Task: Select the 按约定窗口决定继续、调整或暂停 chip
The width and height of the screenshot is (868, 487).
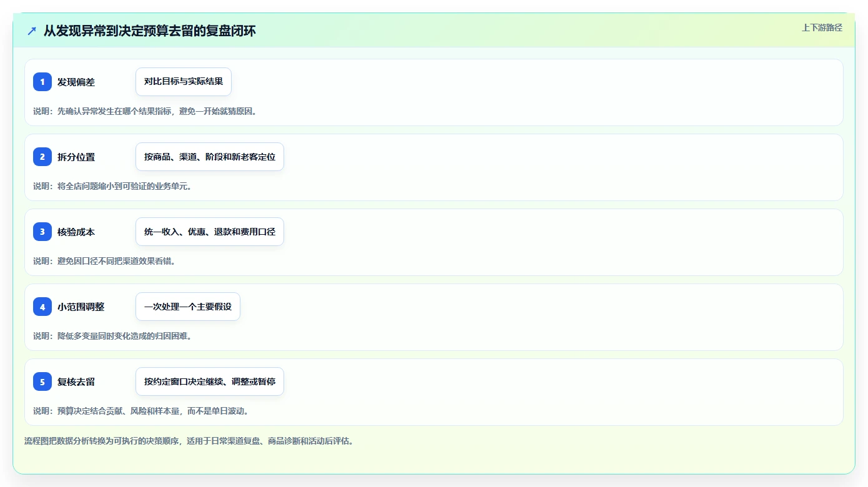Action: [210, 381]
